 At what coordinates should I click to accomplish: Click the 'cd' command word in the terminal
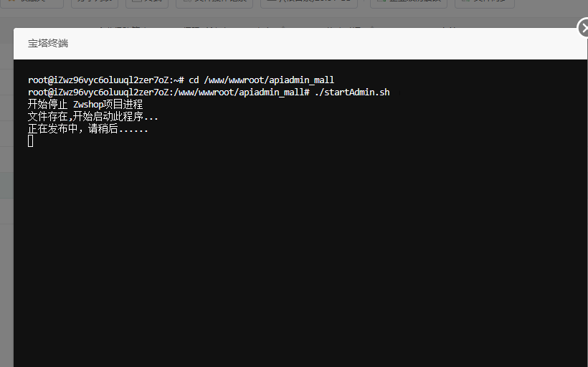click(x=194, y=80)
